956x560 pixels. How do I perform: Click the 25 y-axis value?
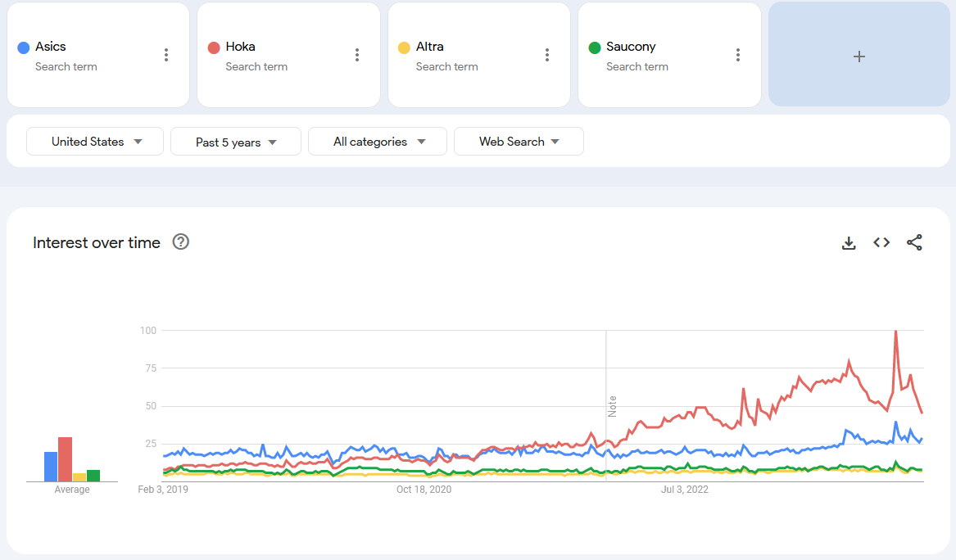coord(151,444)
